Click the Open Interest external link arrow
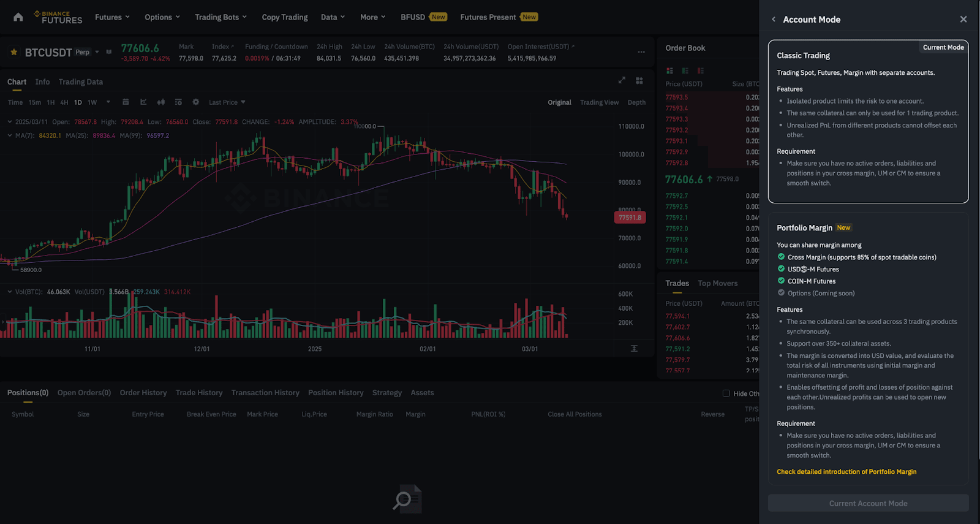 [573, 46]
